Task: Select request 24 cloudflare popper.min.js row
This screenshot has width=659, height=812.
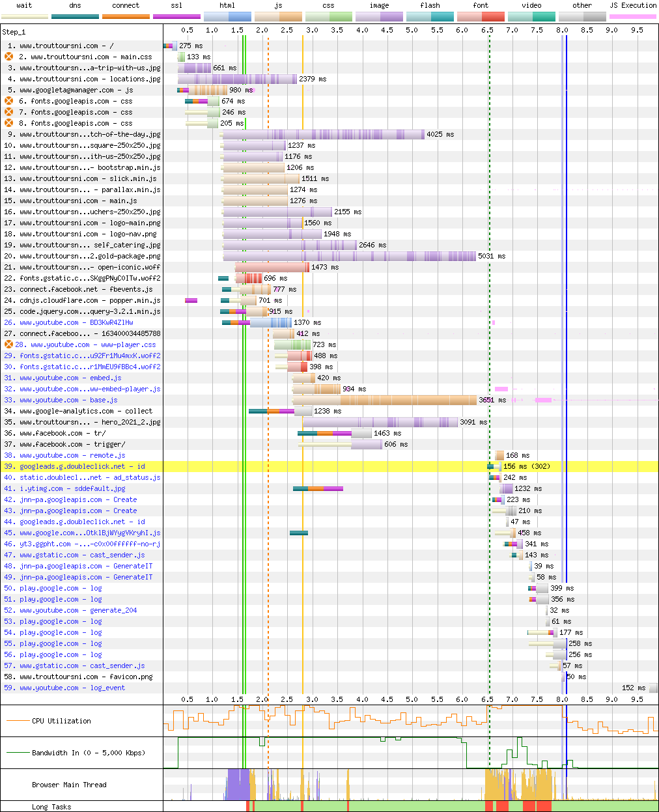Action: 82,300
